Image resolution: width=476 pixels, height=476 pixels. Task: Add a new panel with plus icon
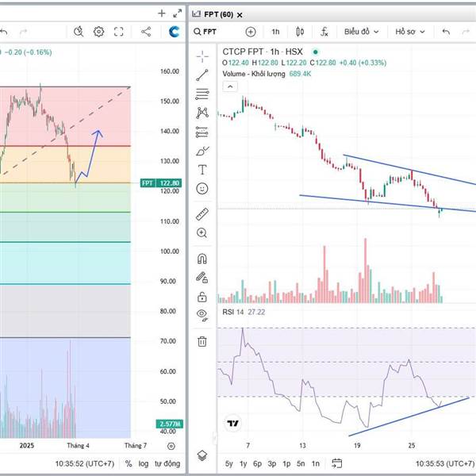point(162,13)
